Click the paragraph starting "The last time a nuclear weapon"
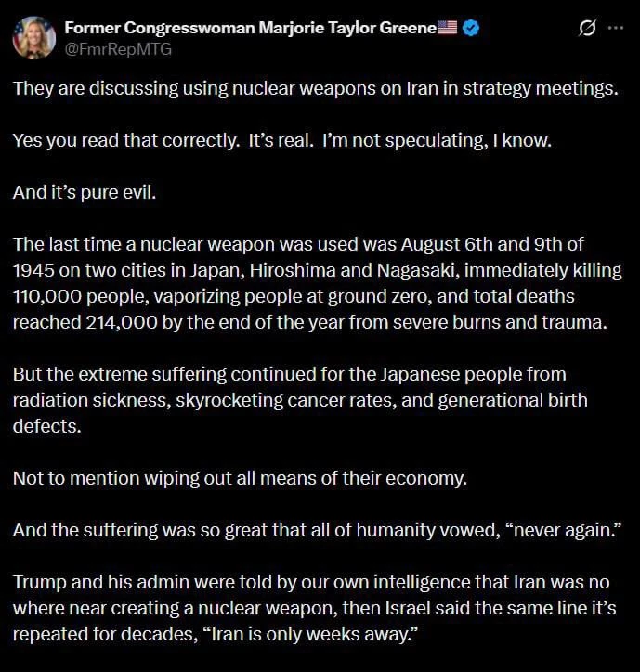640x672 pixels. [x=318, y=283]
